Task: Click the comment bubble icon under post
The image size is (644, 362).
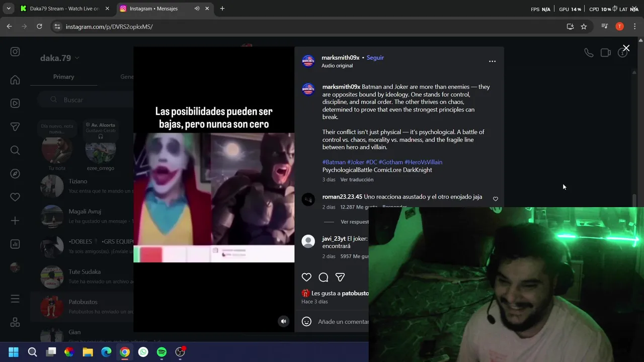Action: 324,277
